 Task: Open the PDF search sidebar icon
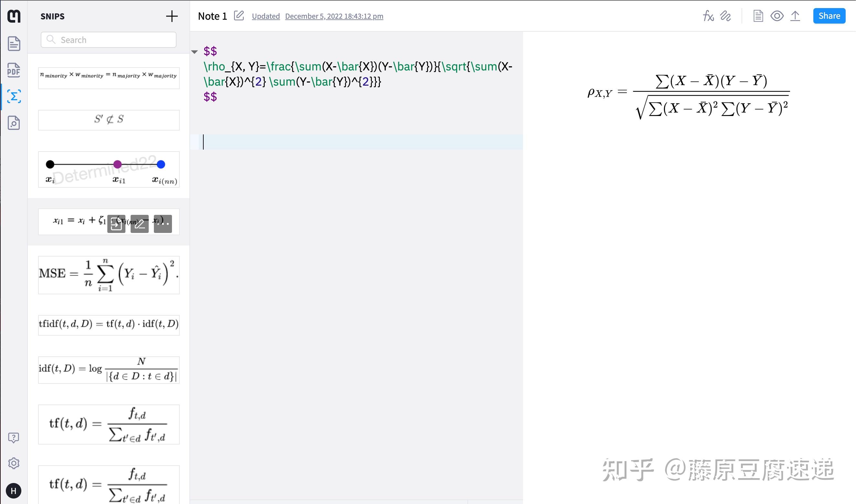point(14,123)
